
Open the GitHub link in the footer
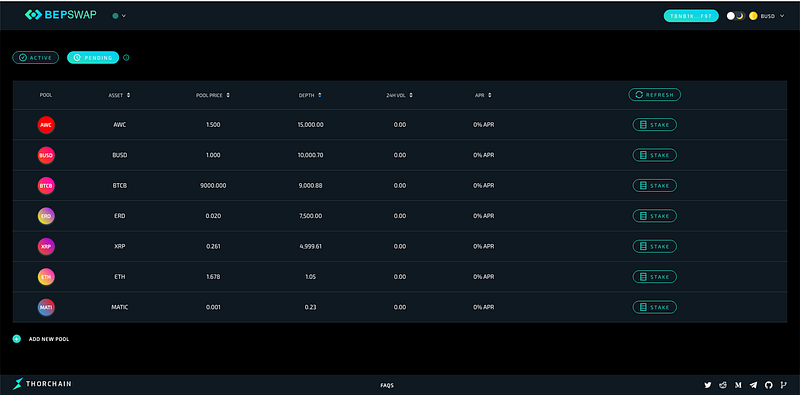pyautogui.click(x=769, y=385)
